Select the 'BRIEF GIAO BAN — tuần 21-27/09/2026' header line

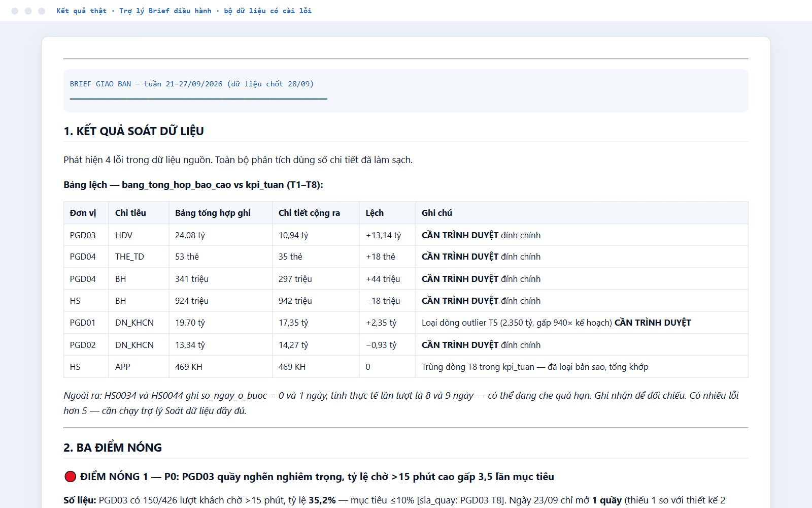tap(192, 84)
